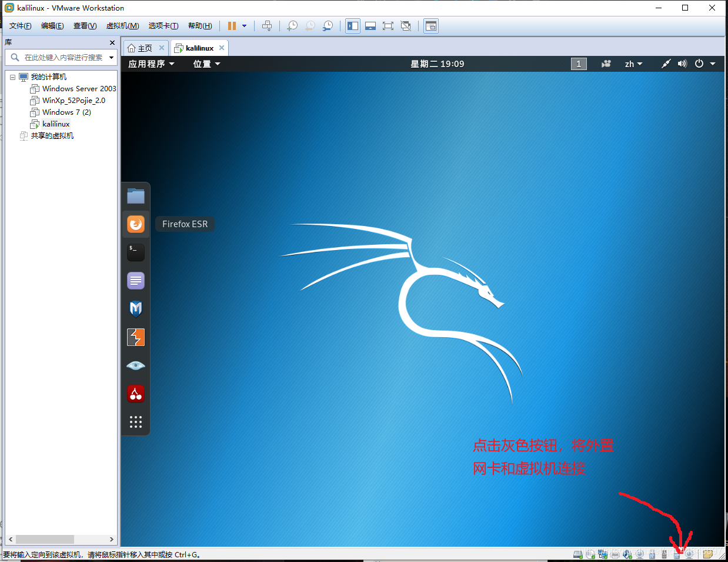Click the network adapter status icon

click(x=603, y=554)
